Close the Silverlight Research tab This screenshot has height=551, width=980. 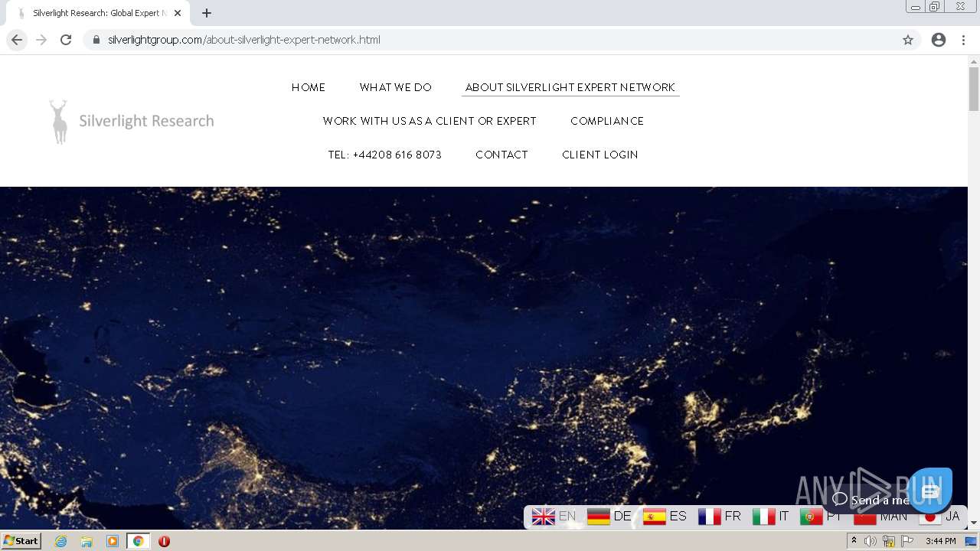(x=178, y=13)
